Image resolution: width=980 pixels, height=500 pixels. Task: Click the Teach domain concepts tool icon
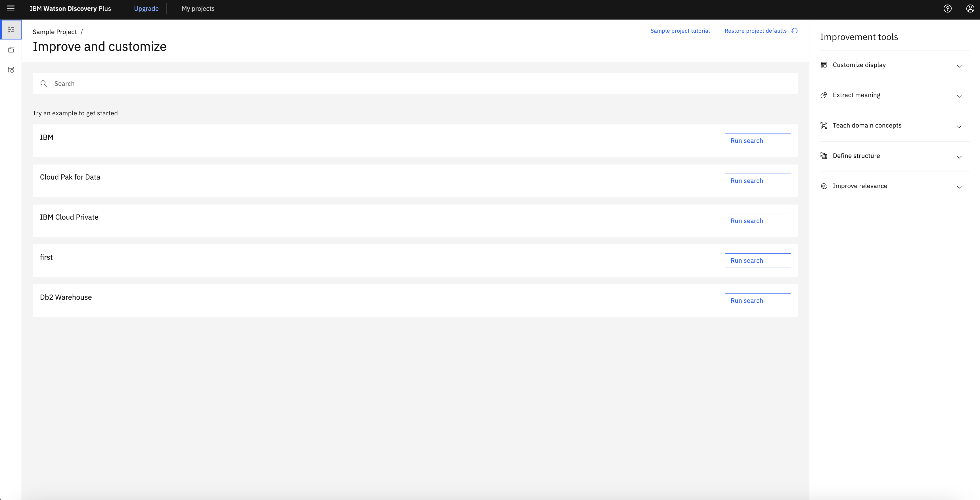824,126
